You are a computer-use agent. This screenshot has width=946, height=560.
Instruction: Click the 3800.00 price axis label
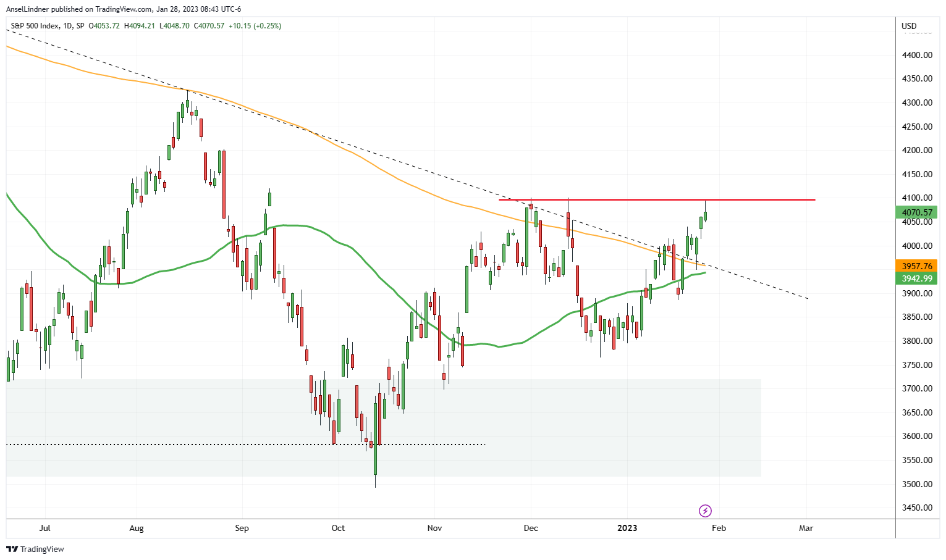tap(917, 341)
